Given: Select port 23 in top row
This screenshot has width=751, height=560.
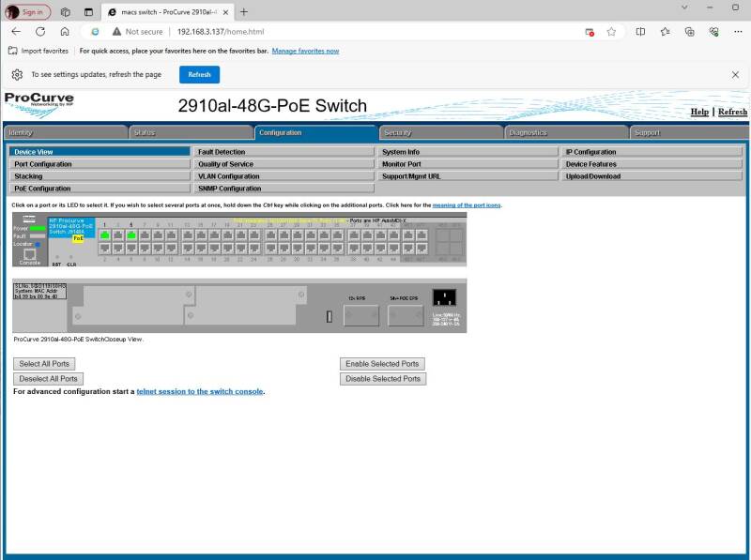Looking at the screenshot, I should (254, 235).
